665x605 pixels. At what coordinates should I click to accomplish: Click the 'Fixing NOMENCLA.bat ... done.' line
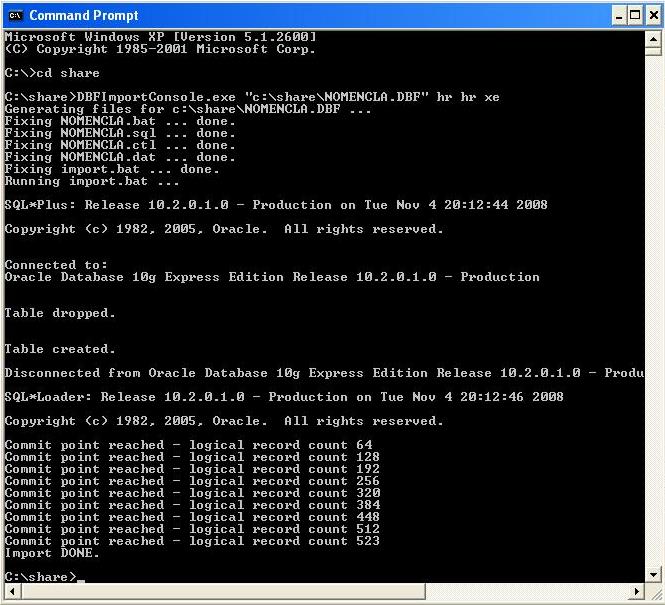(x=120, y=121)
